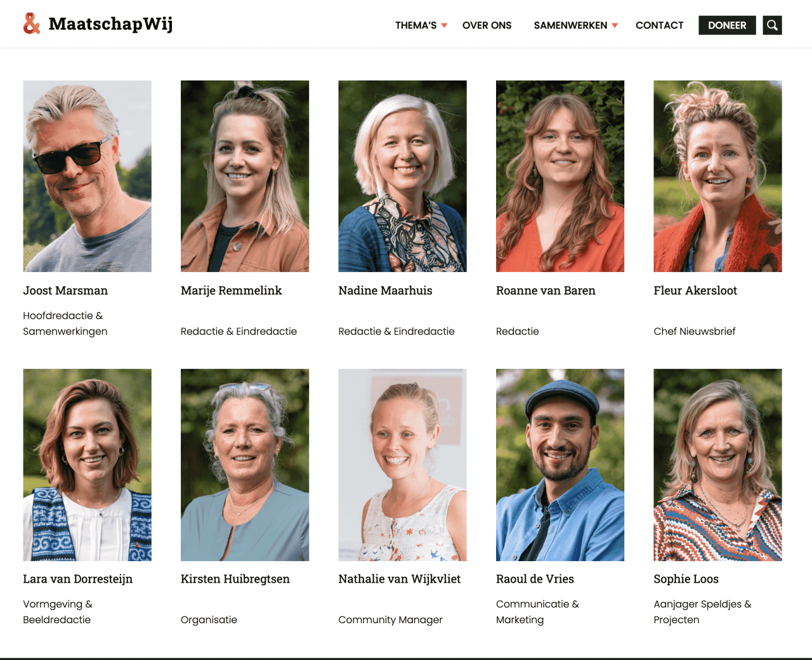
Task: Open the Samenwerken menu label
Action: coord(570,25)
